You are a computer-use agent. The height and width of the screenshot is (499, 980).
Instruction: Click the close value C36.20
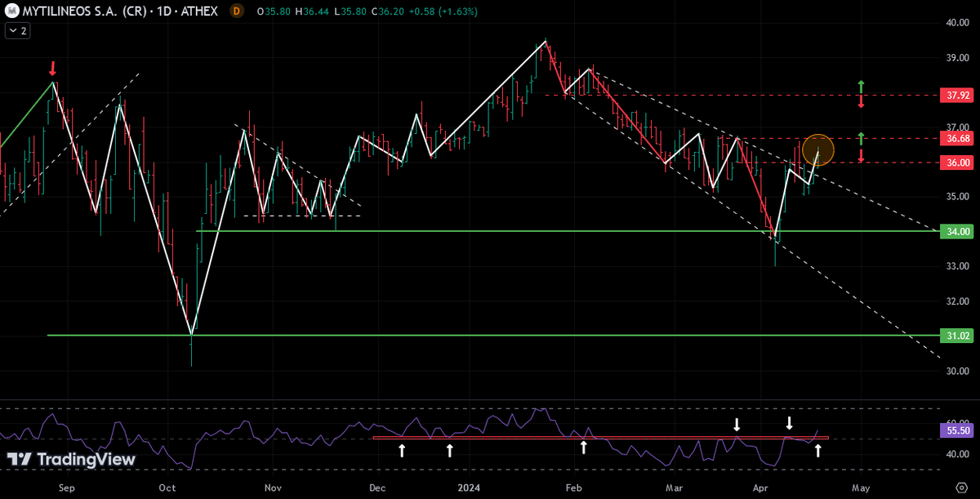[x=386, y=12]
